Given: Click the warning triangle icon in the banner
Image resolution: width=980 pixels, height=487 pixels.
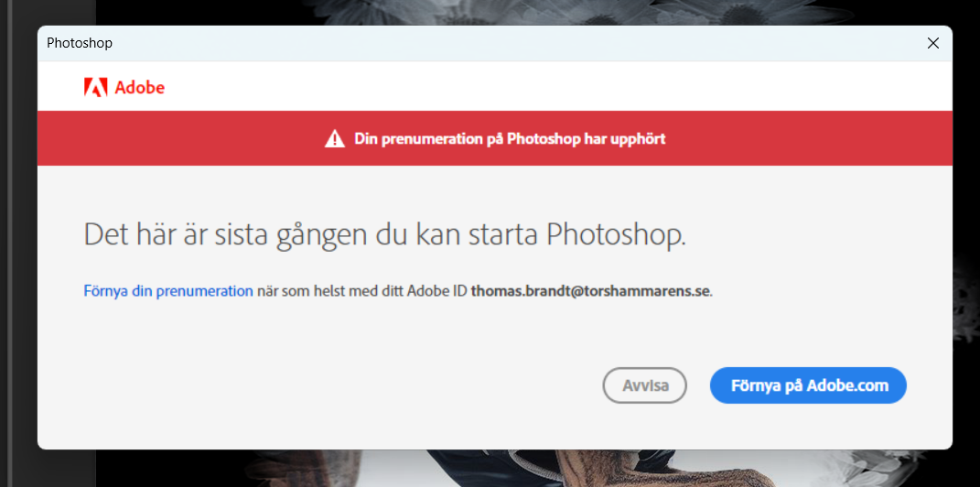Looking at the screenshot, I should coord(334,139).
